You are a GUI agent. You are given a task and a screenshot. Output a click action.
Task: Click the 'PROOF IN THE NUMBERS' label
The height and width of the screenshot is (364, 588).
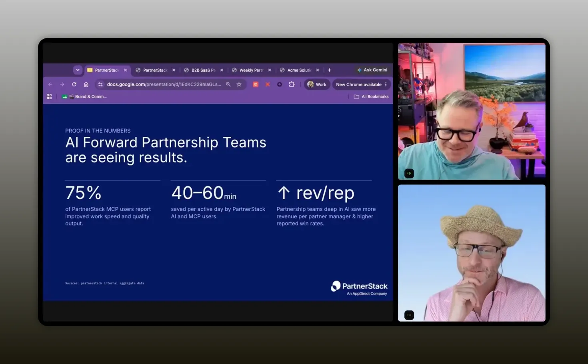(98, 131)
